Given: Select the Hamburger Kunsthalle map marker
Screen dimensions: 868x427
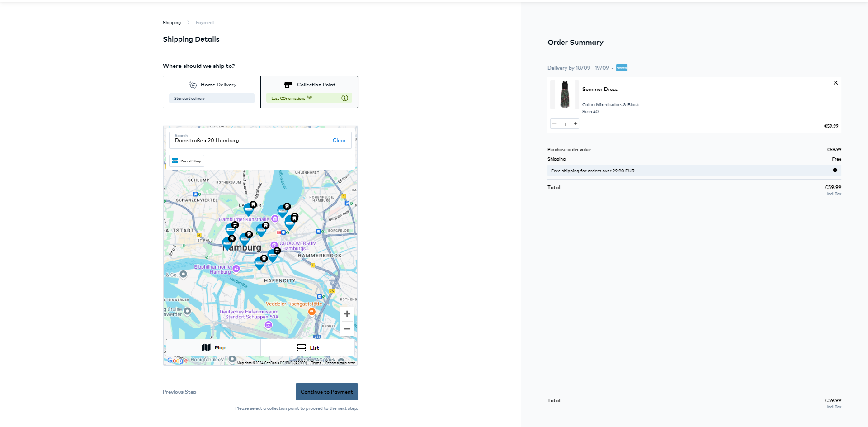Looking at the screenshot, I should (275, 219).
